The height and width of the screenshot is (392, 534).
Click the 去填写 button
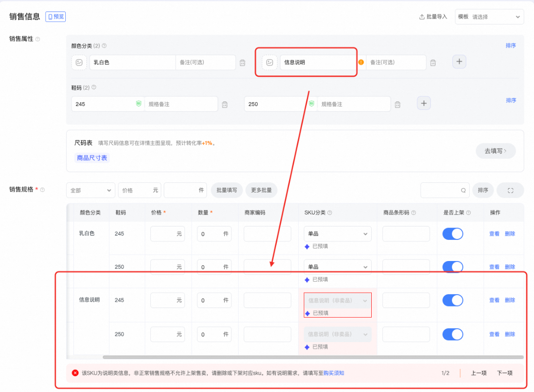[496, 151]
